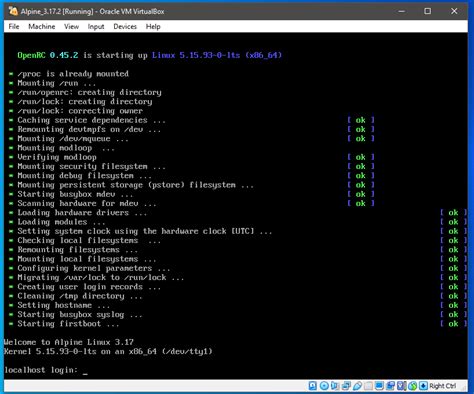Close the Alpine VM window
Viewport: 474px width, 394px height.
[454, 11]
